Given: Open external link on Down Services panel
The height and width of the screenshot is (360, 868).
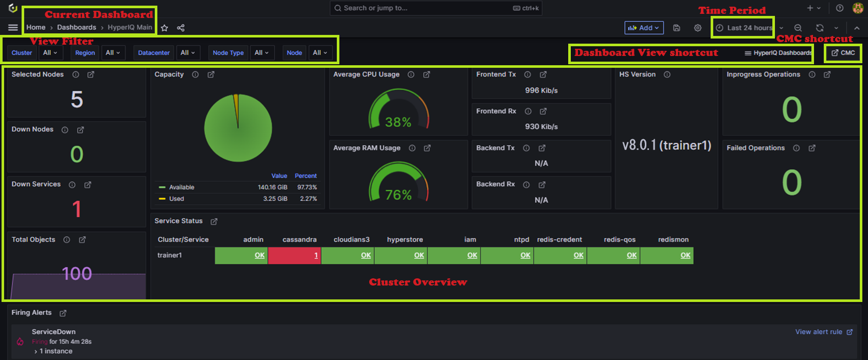Looking at the screenshot, I should coord(88,185).
